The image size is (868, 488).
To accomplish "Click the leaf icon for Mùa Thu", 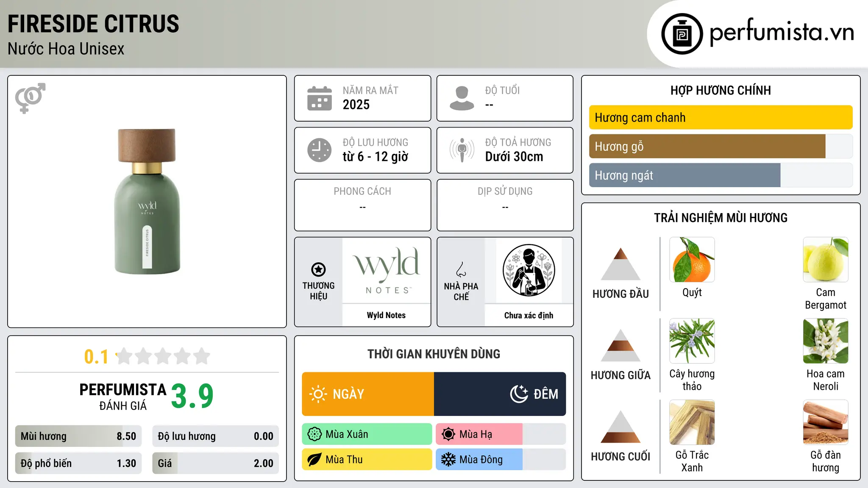I will click(x=314, y=460).
